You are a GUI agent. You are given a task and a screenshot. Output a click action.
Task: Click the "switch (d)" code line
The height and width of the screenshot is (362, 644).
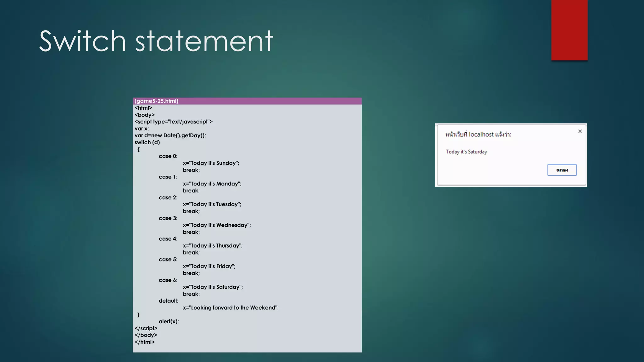click(x=147, y=142)
